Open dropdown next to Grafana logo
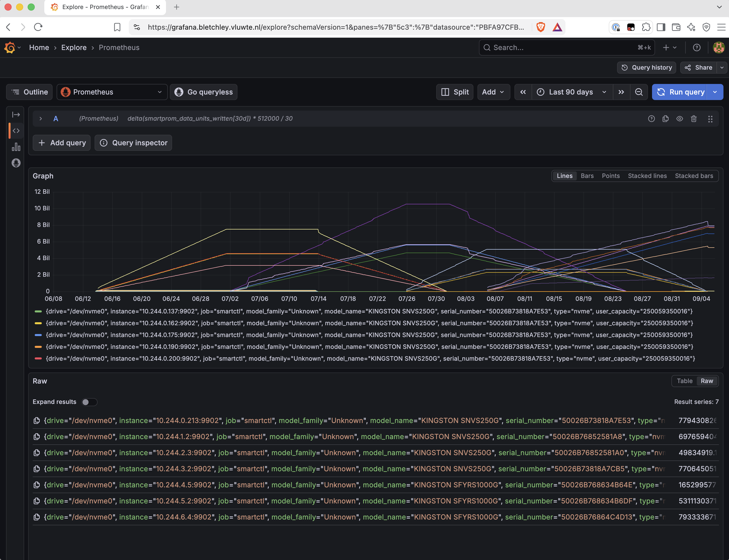Viewport: 729px width, 560px height. pyautogui.click(x=19, y=48)
